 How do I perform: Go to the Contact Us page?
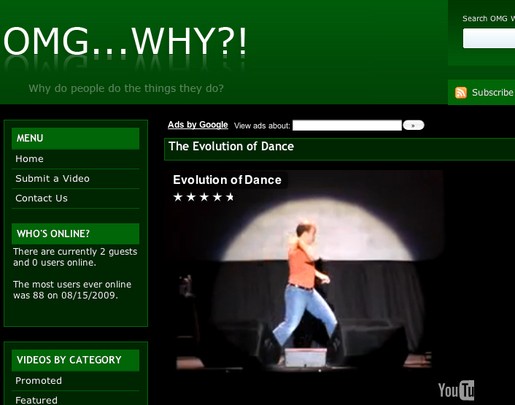(x=41, y=198)
